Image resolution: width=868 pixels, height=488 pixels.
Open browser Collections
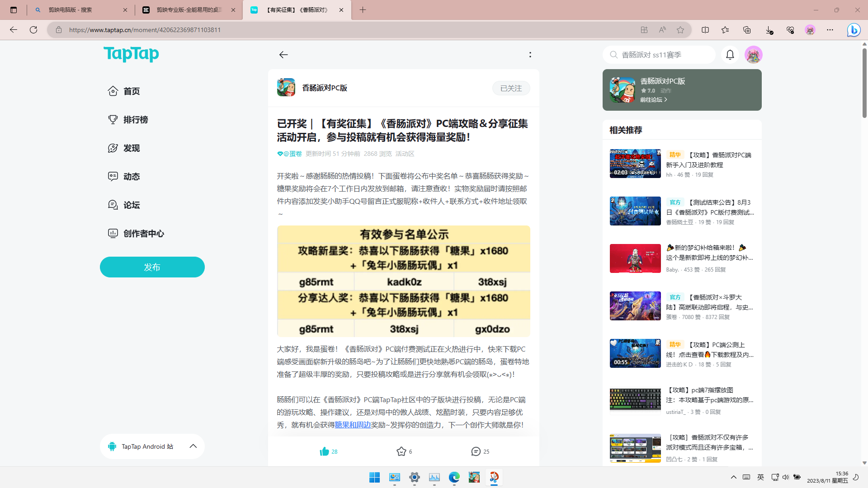click(747, 30)
